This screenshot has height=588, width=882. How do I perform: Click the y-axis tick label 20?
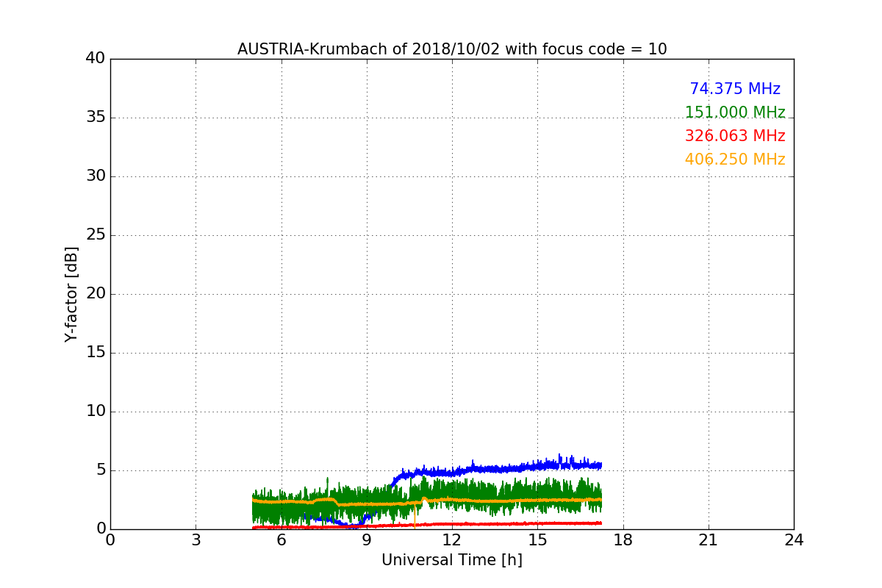pos(96,293)
